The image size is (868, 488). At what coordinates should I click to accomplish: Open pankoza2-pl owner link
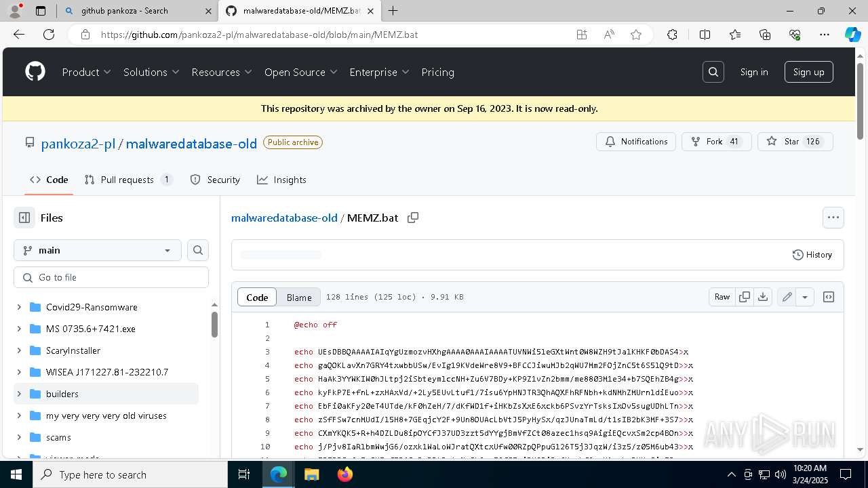coord(79,144)
